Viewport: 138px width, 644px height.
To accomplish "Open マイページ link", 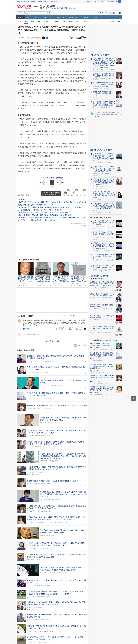I will [x=103, y=13].
